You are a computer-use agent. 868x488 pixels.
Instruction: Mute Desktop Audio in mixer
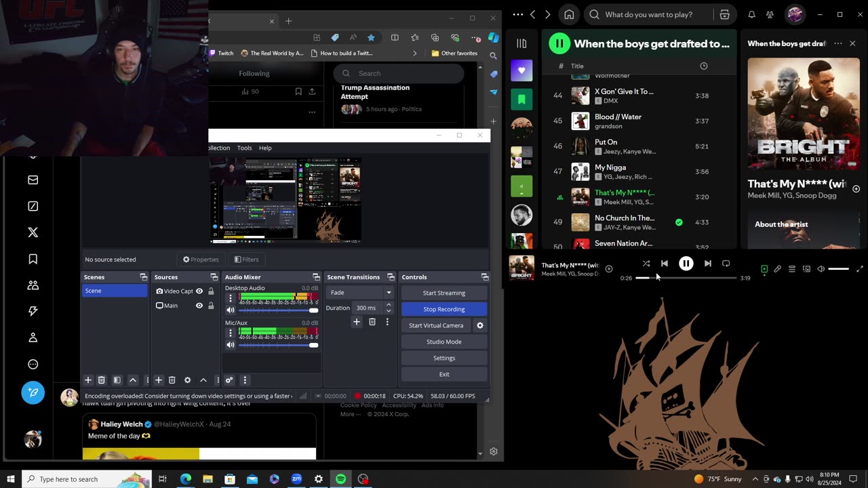click(x=231, y=310)
